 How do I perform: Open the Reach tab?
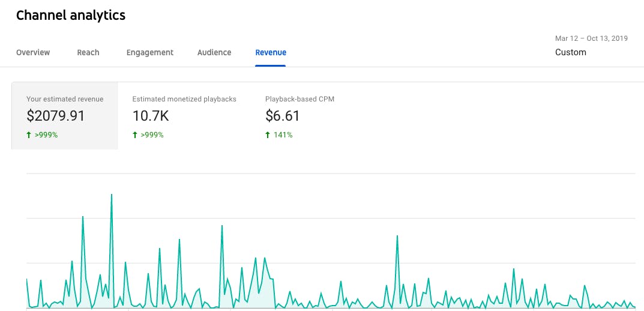click(x=88, y=53)
